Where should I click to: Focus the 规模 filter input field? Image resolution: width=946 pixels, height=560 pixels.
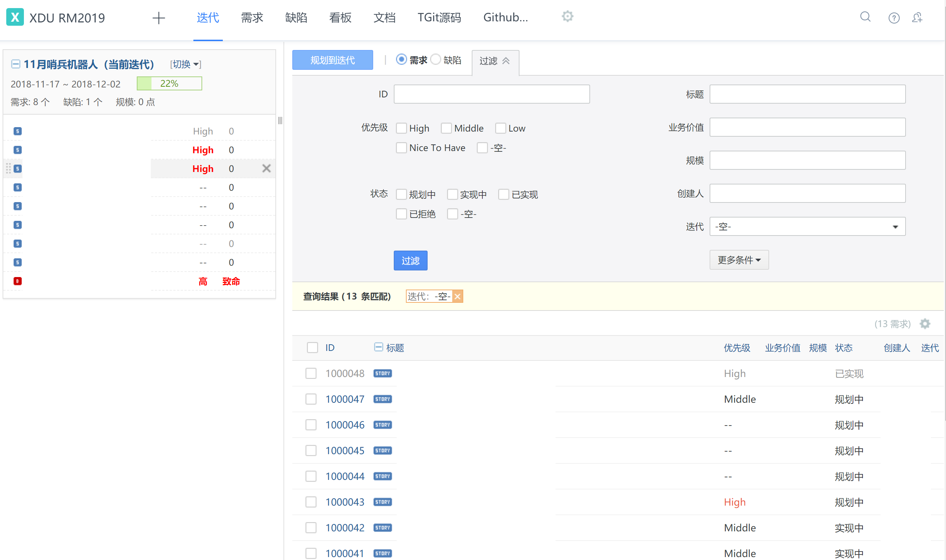click(807, 160)
